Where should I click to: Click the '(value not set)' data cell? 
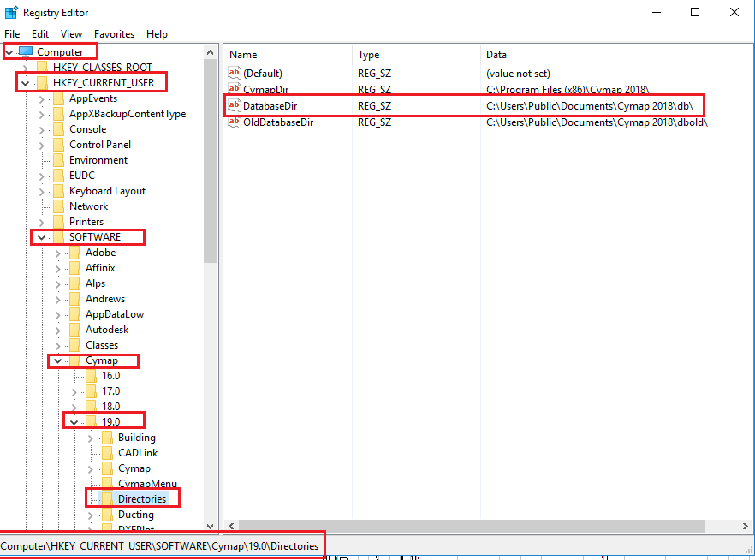click(518, 73)
